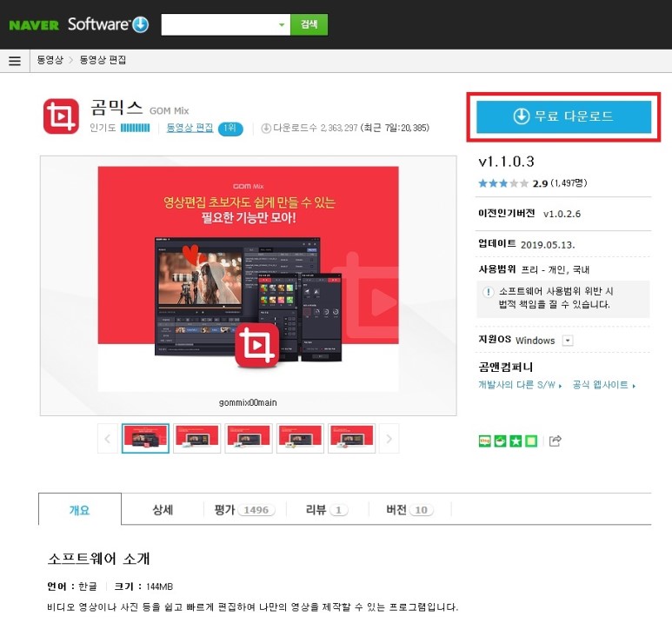
Task: Click the main gommix00main preview image
Action: click(x=248, y=279)
